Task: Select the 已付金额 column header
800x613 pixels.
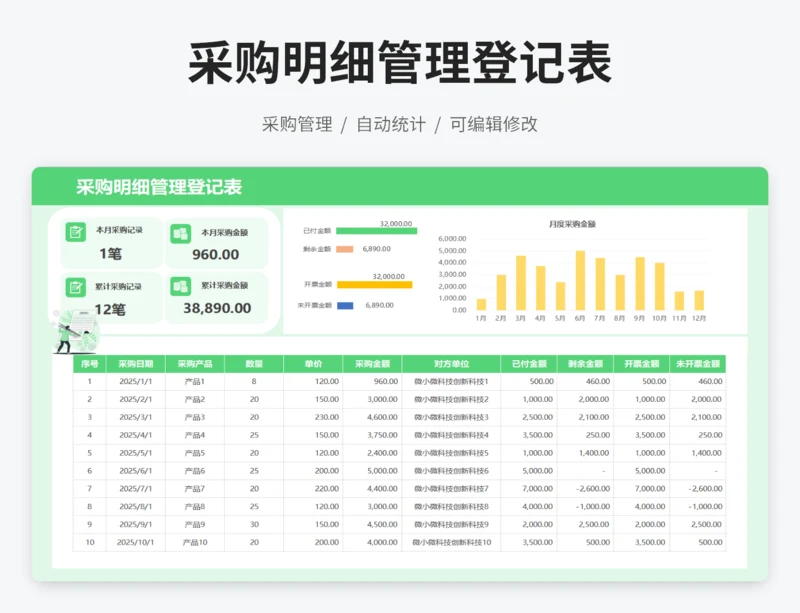Action: (x=529, y=364)
